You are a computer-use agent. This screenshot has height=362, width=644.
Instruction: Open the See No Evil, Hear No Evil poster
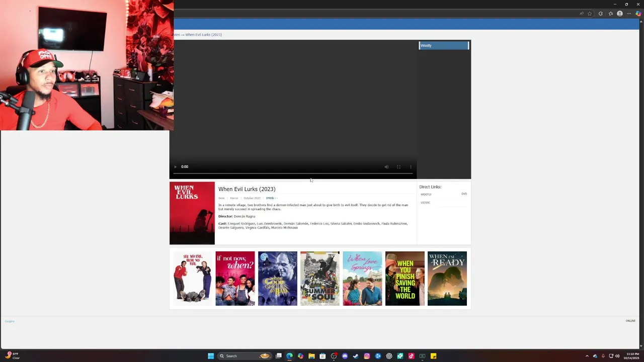tap(193, 279)
